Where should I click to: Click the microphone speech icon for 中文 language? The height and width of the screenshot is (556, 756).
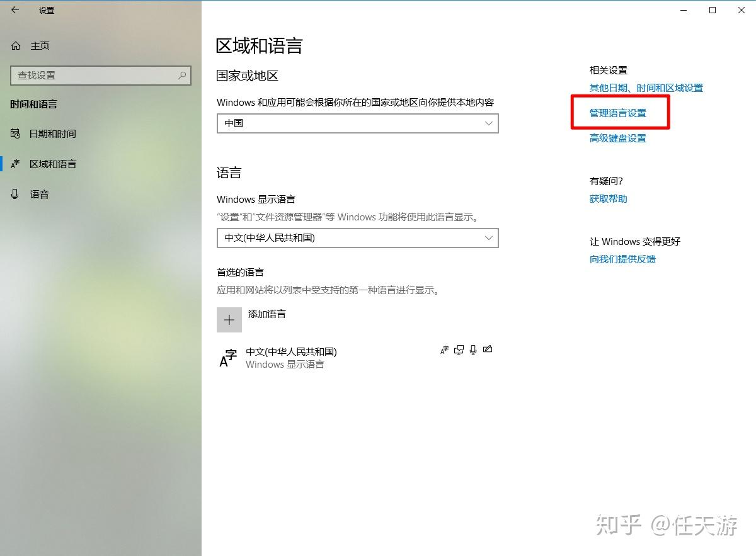(x=473, y=349)
